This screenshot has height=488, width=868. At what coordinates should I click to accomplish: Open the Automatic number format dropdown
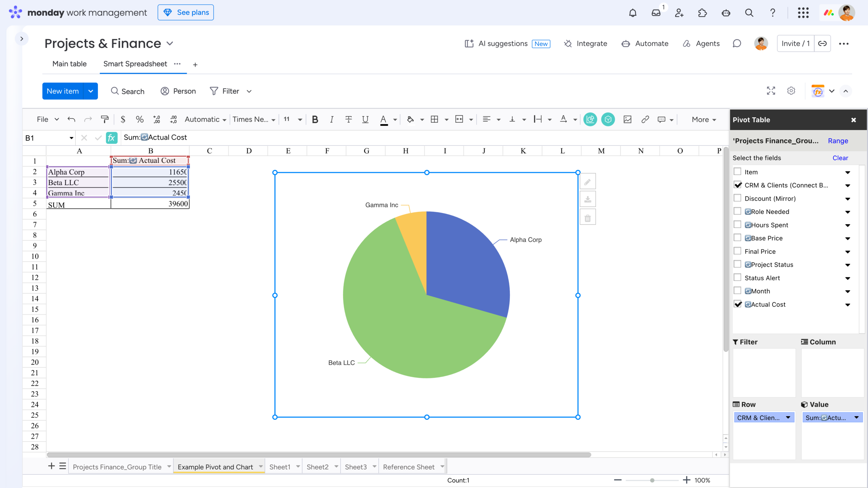(x=205, y=119)
